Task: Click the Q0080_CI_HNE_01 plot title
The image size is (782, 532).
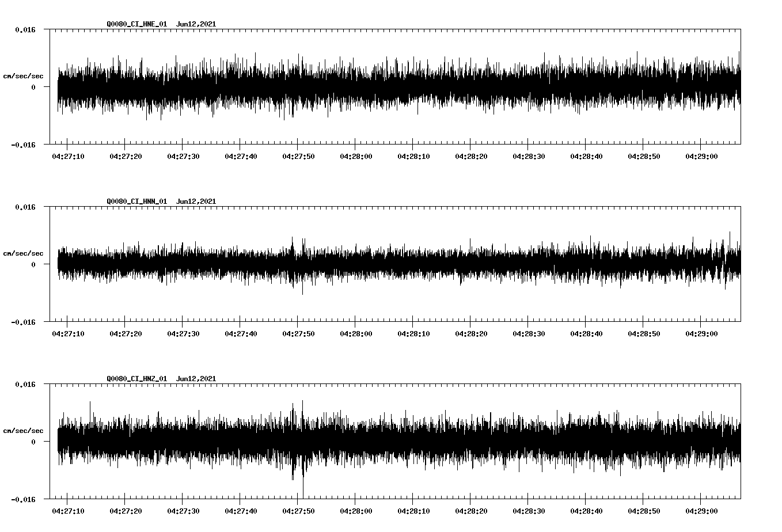Action: [x=161, y=24]
